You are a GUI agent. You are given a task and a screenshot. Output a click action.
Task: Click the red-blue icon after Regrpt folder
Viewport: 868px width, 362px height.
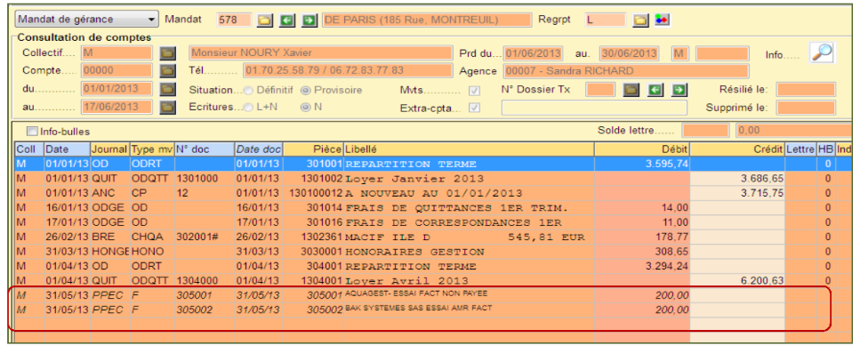[x=662, y=20]
